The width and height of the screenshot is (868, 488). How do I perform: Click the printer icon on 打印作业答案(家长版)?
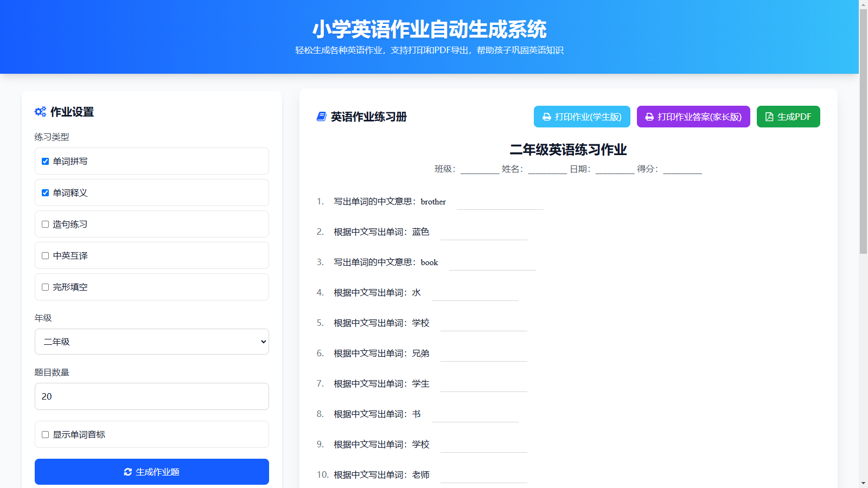pyautogui.click(x=649, y=117)
